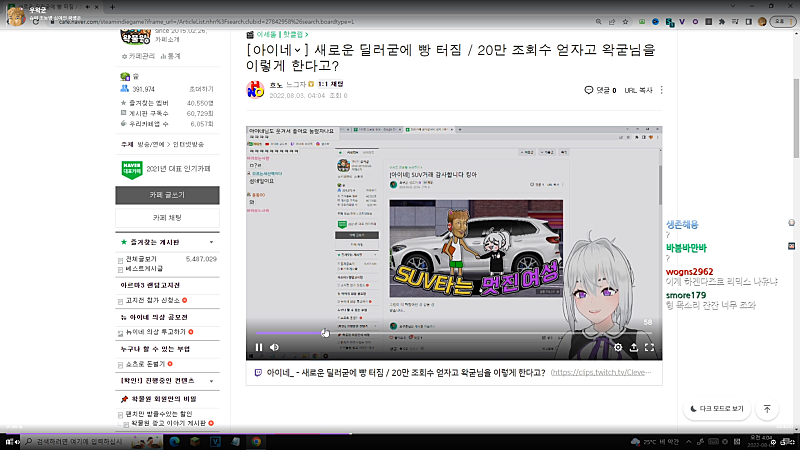Open the browser share page icon
The width and height of the screenshot is (800, 450).
tap(612, 22)
